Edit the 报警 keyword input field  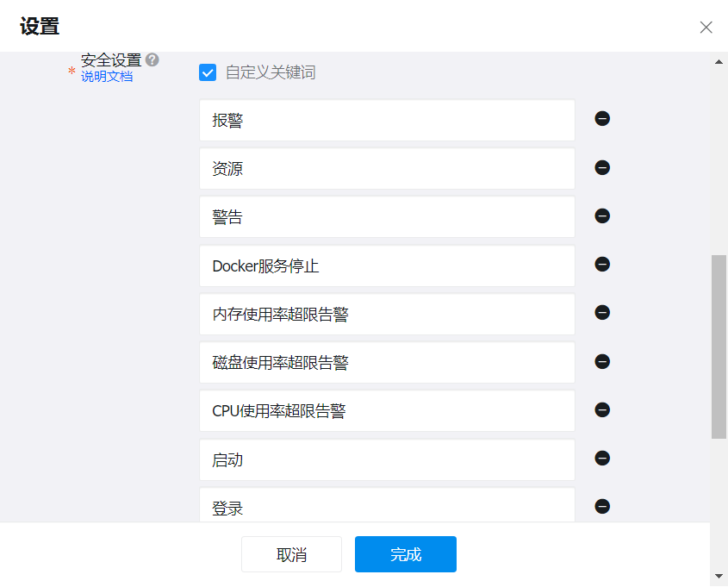[386, 120]
